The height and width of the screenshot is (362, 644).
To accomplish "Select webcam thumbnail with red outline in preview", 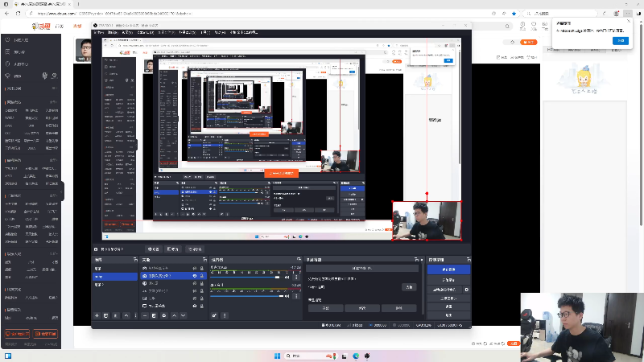I will tap(427, 220).
